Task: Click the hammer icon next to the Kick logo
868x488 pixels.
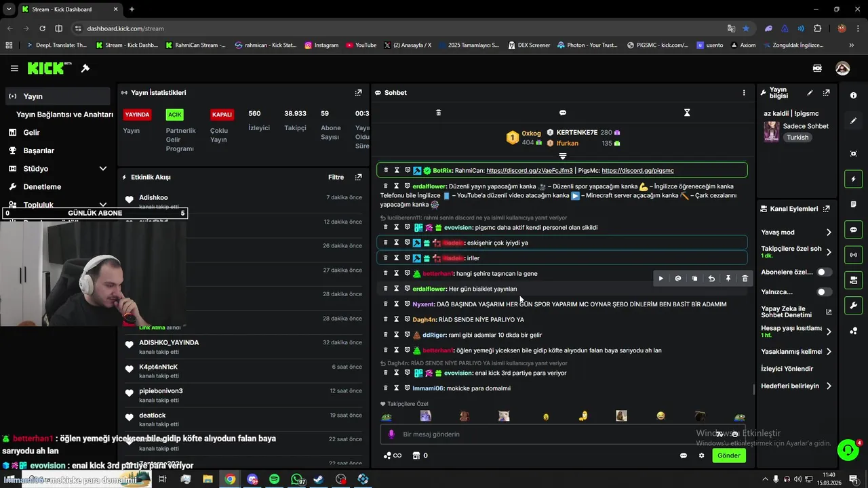Action: point(85,68)
